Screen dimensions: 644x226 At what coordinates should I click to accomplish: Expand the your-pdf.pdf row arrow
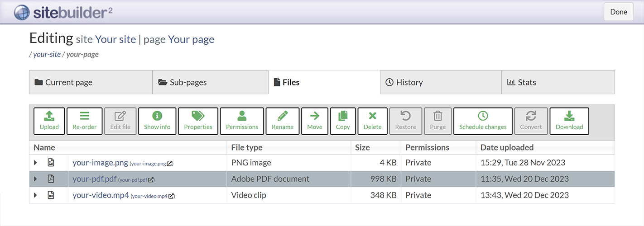(x=36, y=179)
